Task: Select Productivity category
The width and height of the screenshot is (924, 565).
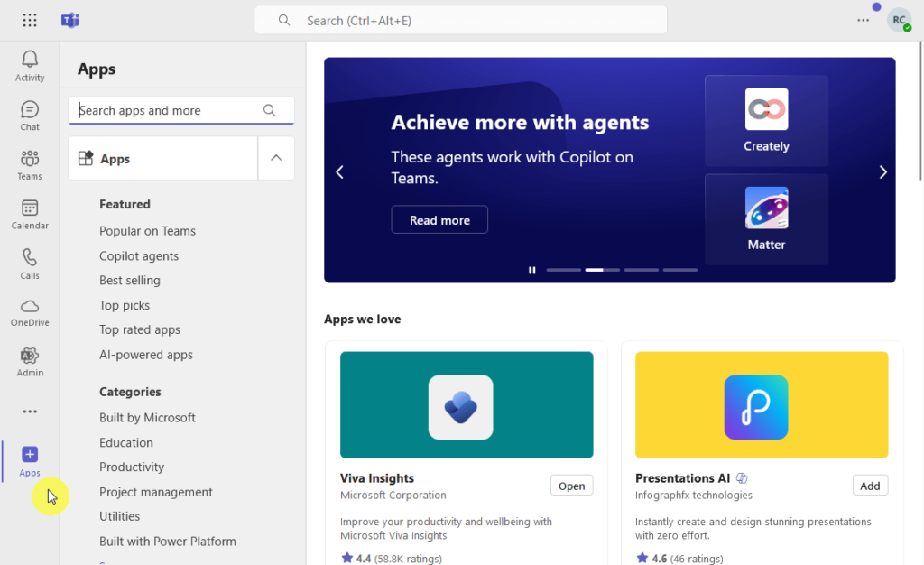Action: [x=132, y=468]
